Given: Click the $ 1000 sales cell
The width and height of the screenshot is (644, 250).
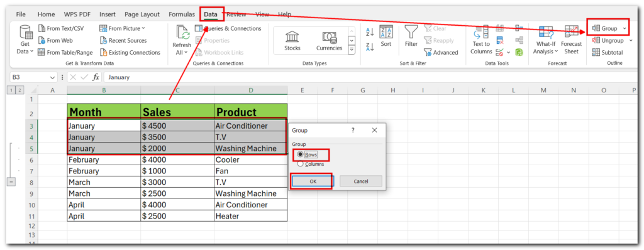Looking at the screenshot, I should coord(177,171).
